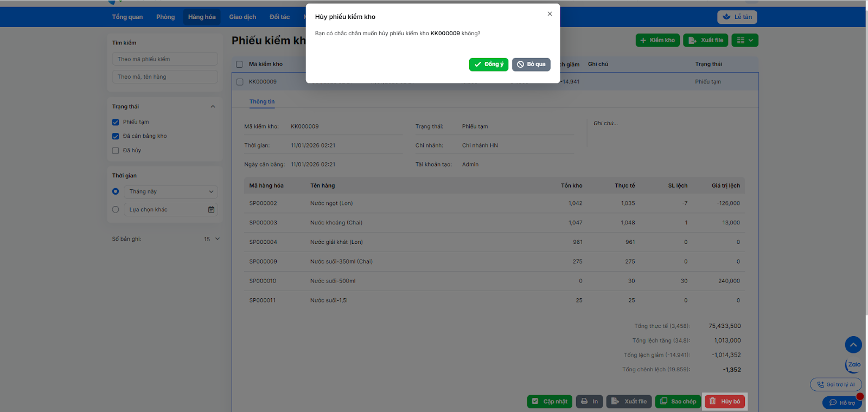The image size is (868, 412).
Task: Click the In printer button
Action: (x=589, y=402)
